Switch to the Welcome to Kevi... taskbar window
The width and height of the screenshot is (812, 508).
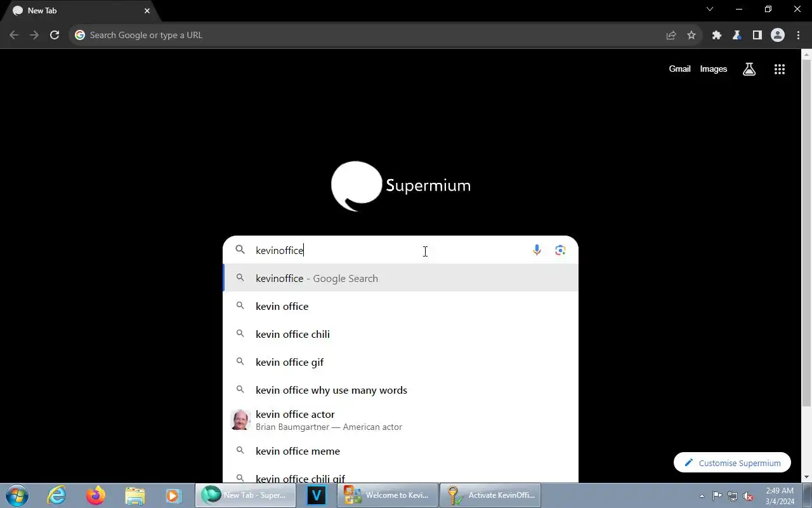(x=388, y=495)
